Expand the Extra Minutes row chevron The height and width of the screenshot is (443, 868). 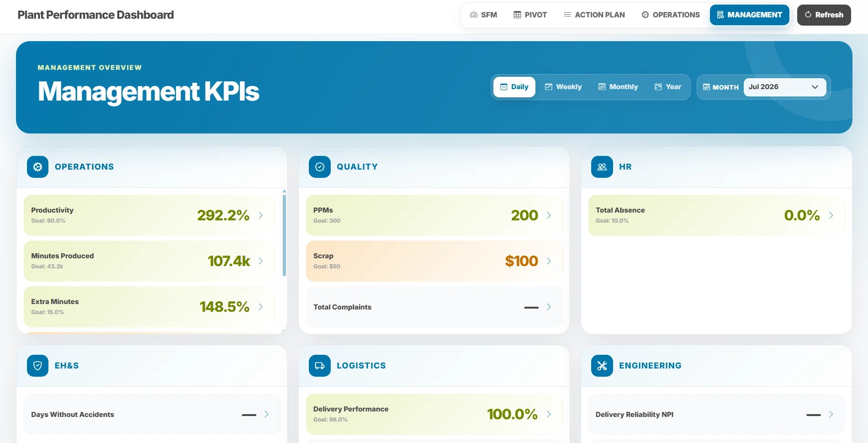pyautogui.click(x=260, y=307)
